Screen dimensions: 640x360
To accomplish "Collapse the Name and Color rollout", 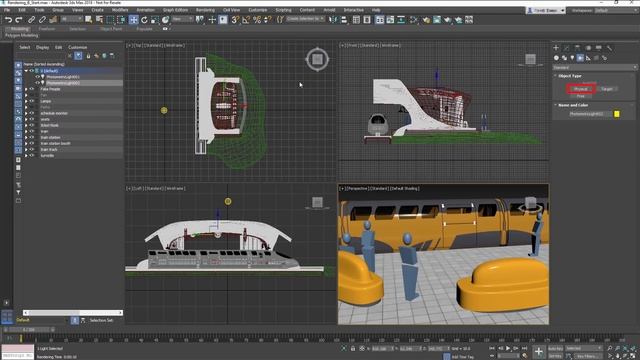I will point(573,105).
